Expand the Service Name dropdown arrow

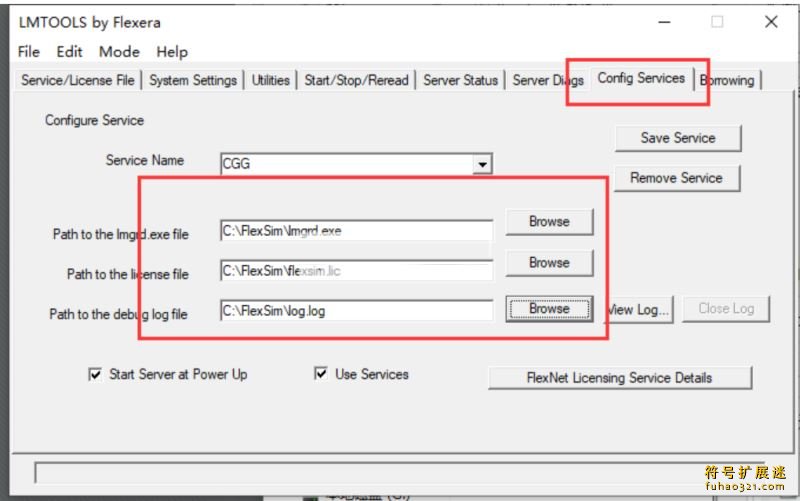482,164
